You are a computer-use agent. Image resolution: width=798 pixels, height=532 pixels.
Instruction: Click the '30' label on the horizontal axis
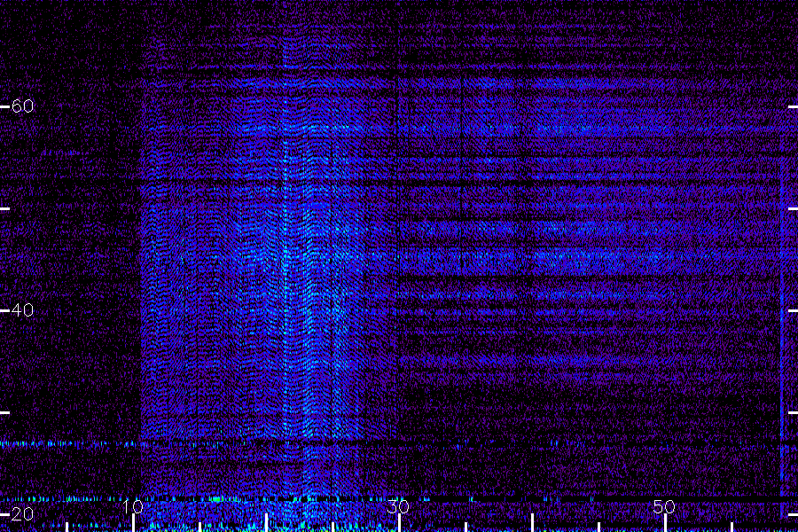[x=398, y=506]
